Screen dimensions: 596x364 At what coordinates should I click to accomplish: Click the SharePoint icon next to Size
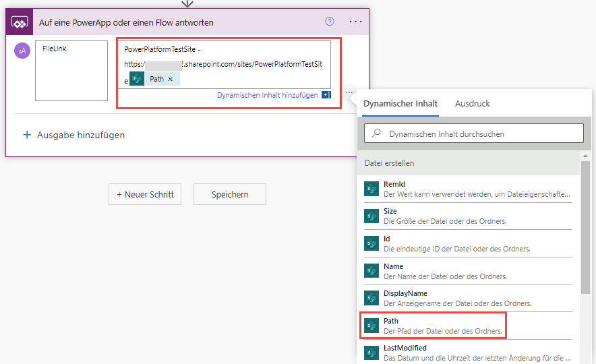[x=371, y=216]
